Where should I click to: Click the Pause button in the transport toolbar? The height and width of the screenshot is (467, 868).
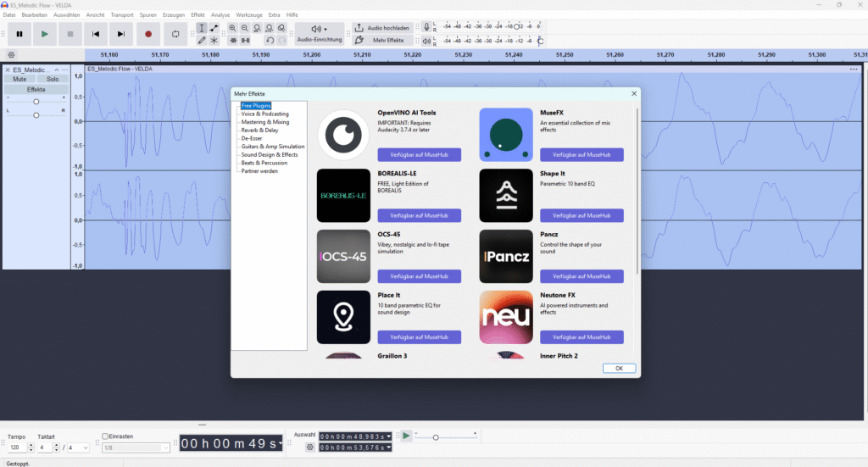(x=19, y=34)
